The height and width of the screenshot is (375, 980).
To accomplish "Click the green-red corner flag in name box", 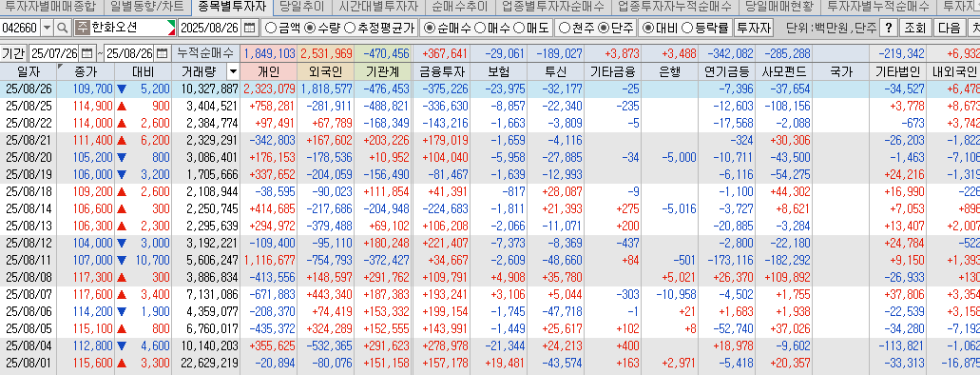I will (x=171, y=27).
